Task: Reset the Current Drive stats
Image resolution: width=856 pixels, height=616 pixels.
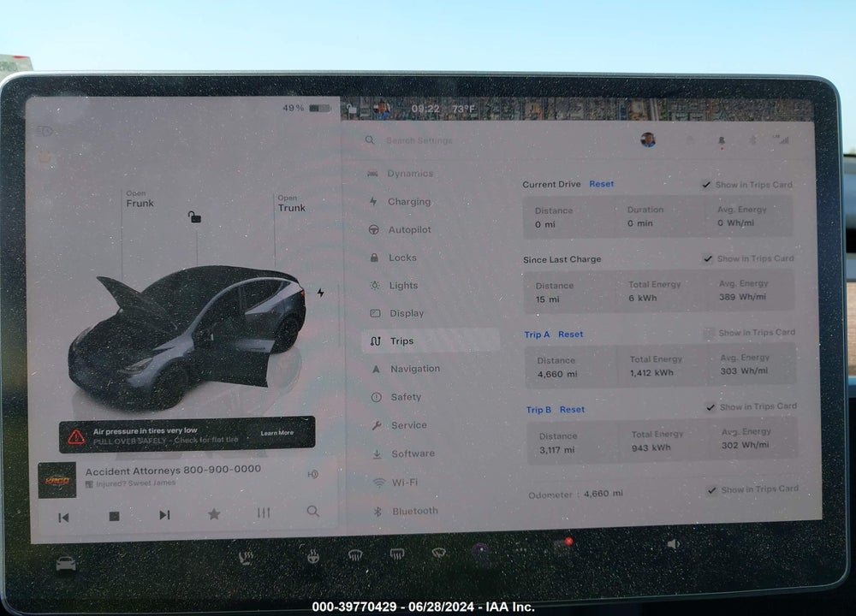Action: pyautogui.click(x=602, y=184)
